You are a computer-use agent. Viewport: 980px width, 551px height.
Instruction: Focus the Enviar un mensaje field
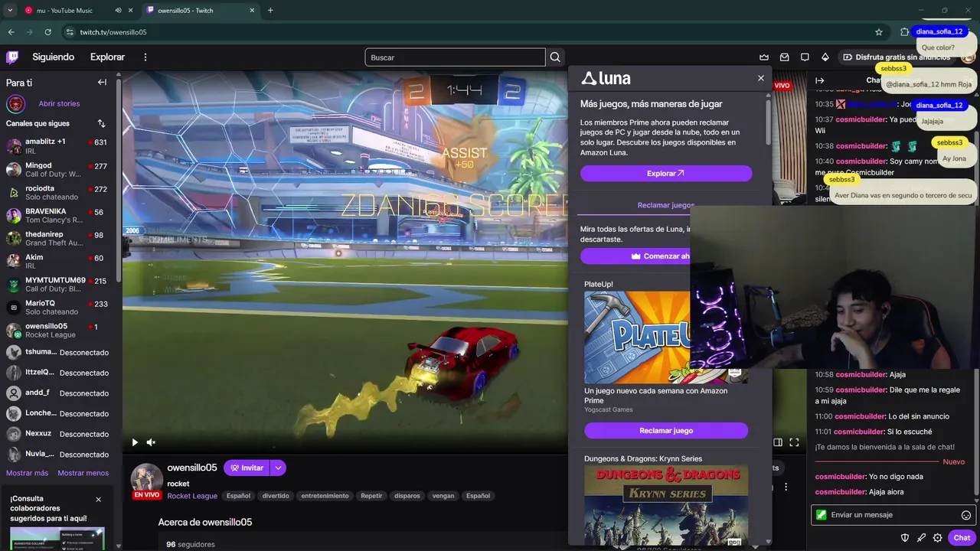(893, 515)
